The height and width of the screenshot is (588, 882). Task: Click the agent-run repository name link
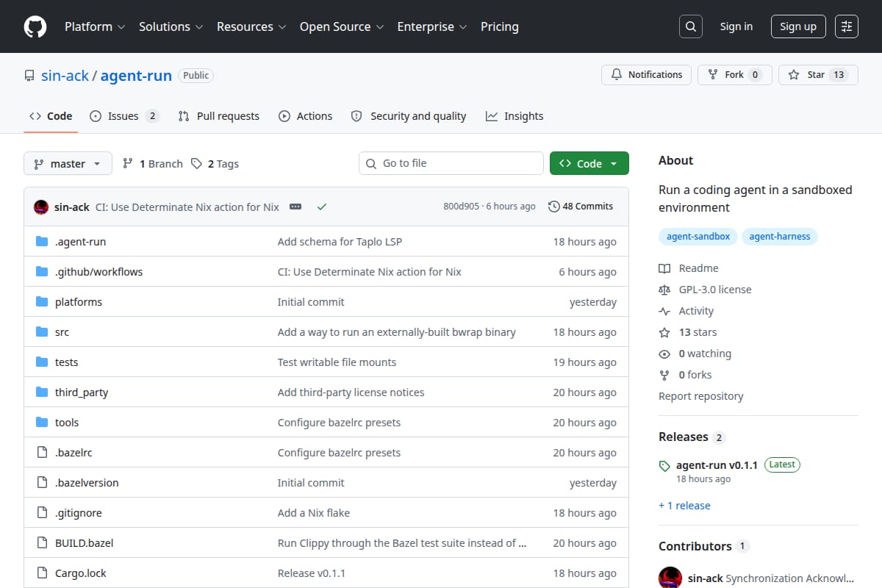pos(136,75)
